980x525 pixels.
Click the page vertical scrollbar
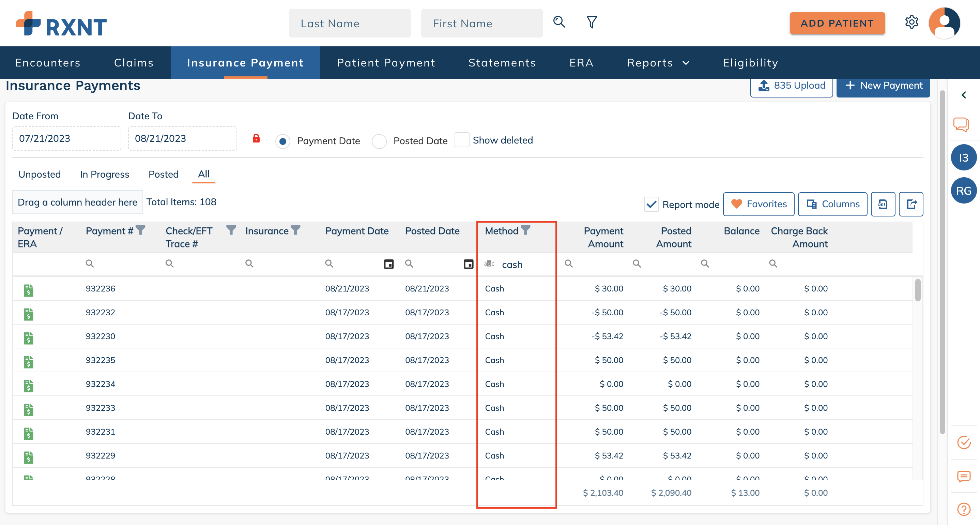pos(942,262)
